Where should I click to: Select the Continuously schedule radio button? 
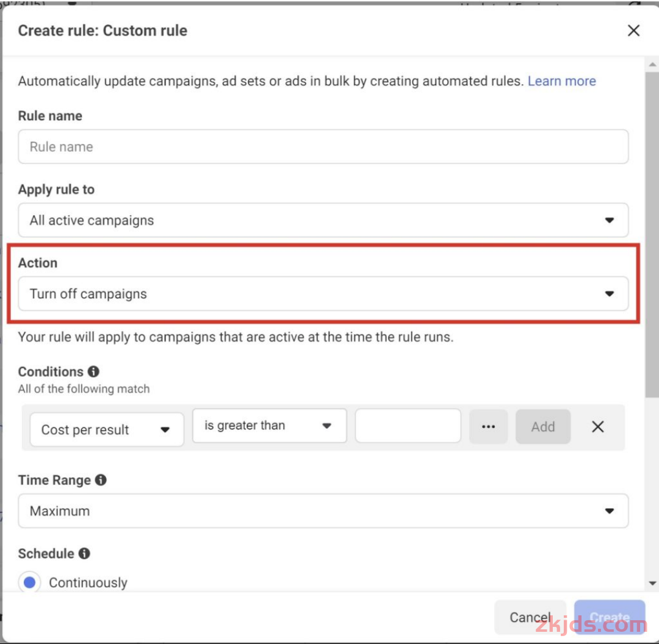click(x=29, y=582)
